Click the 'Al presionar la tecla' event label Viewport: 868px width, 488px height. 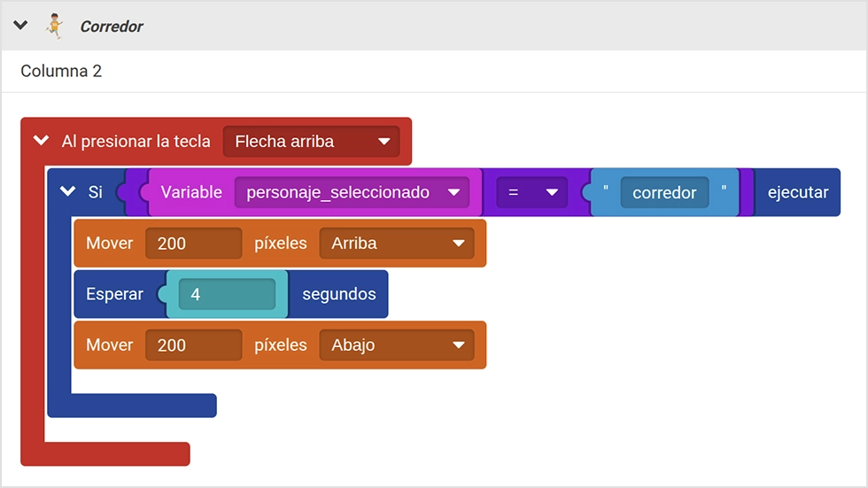pos(136,142)
